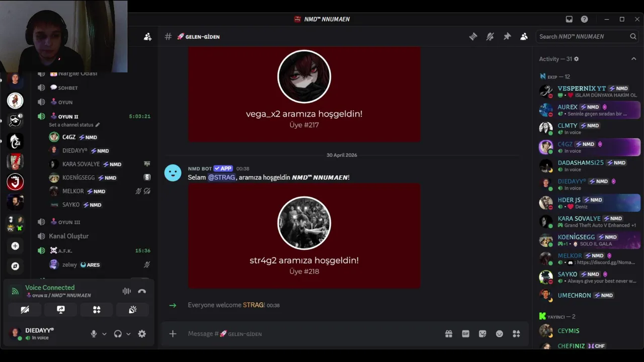Show pinned messages pin icon

[507, 36]
